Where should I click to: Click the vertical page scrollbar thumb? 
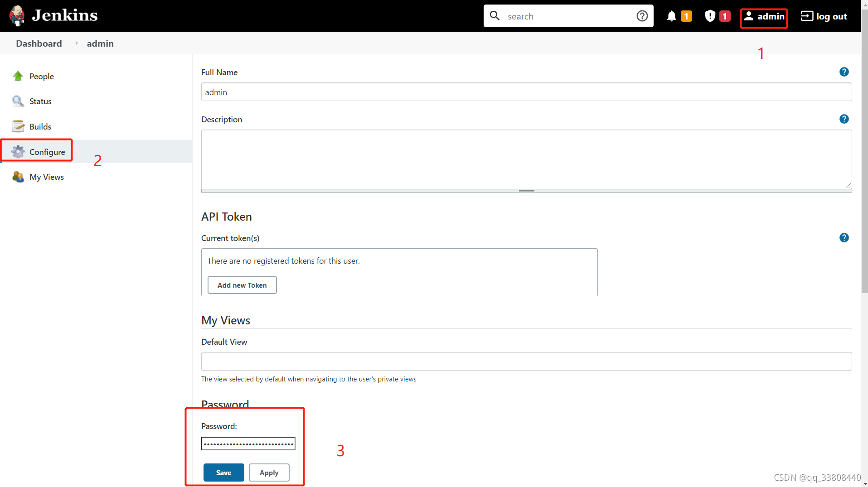point(864,152)
